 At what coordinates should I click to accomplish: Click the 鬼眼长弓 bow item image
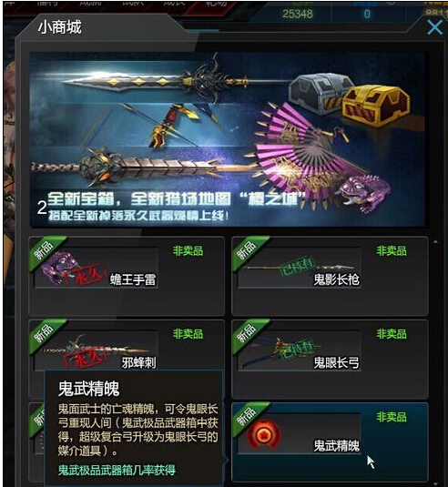[x=284, y=350]
